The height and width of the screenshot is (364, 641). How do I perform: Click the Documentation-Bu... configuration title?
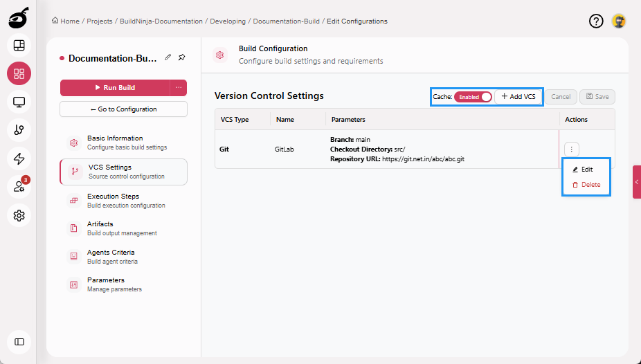[x=112, y=58]
